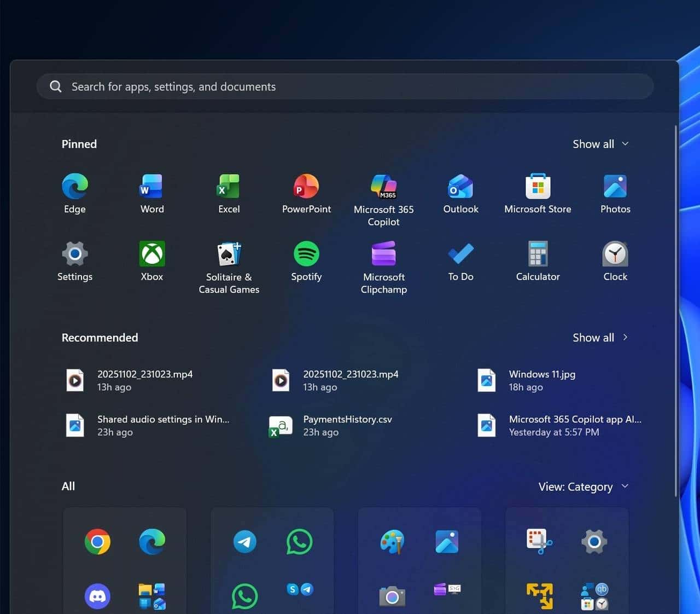The width and height of the screenshot is (700, 614).
Task: Expand Pinned apps with Show all
Action: click(600, 144)
